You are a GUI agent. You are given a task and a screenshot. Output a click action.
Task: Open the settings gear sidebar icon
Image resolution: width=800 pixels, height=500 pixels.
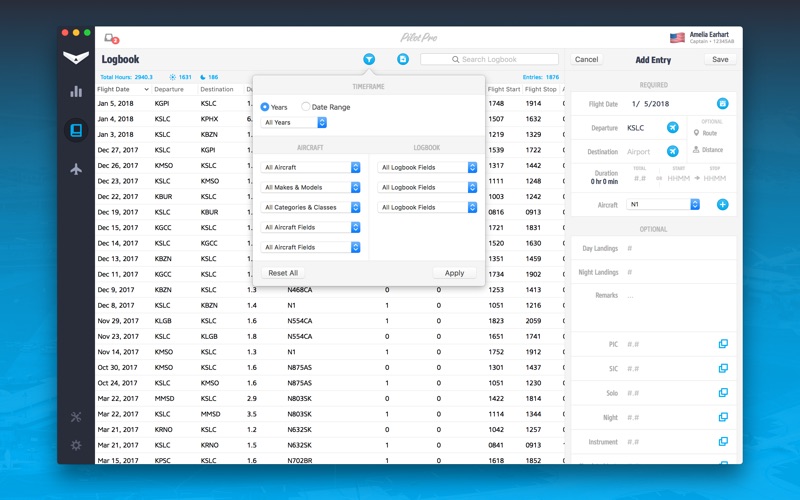pyautogui.click(x=76, y=445)
